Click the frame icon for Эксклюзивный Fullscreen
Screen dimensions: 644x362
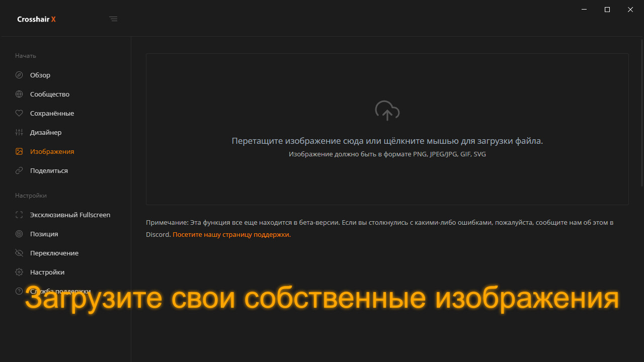pyautogui.click(x=19, y=215)
